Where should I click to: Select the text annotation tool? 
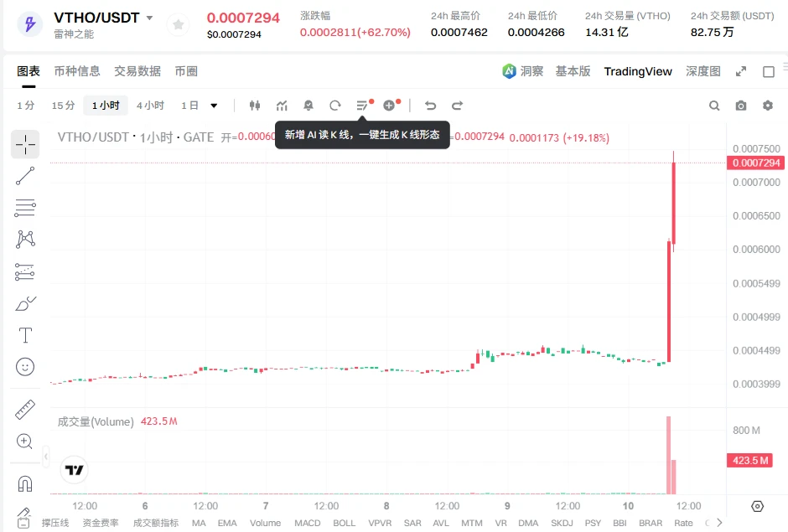coord(25,335)
